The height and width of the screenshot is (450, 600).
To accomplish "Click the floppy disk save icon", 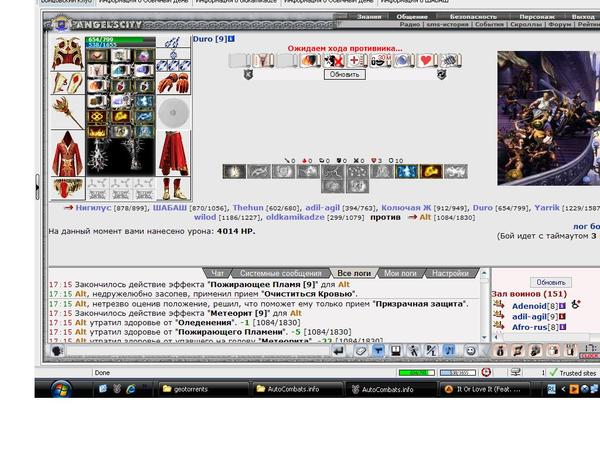I will pyautogui.click(x=396, y=351).
